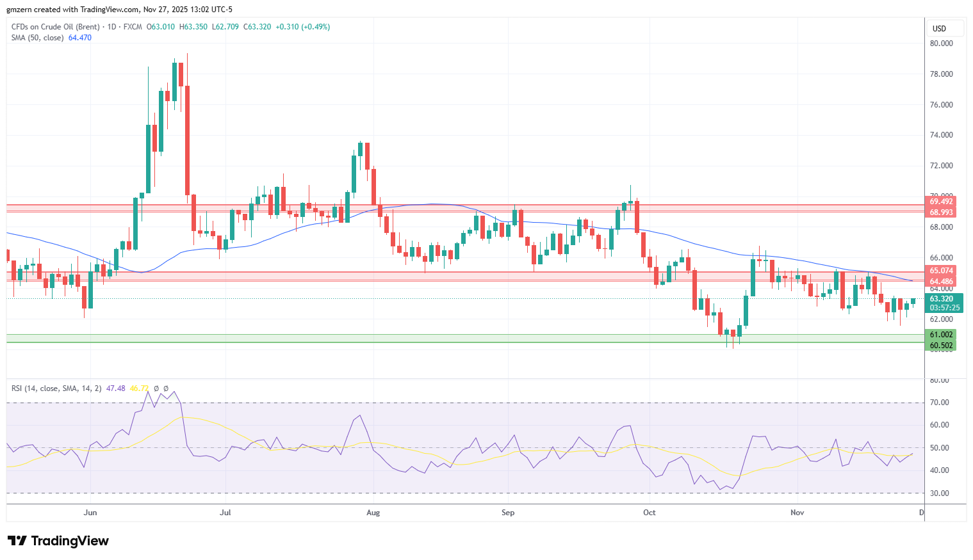Viewport: 973px width, 560px height.
Task: Click the green '60.502' price label
Action: (941, 346)
